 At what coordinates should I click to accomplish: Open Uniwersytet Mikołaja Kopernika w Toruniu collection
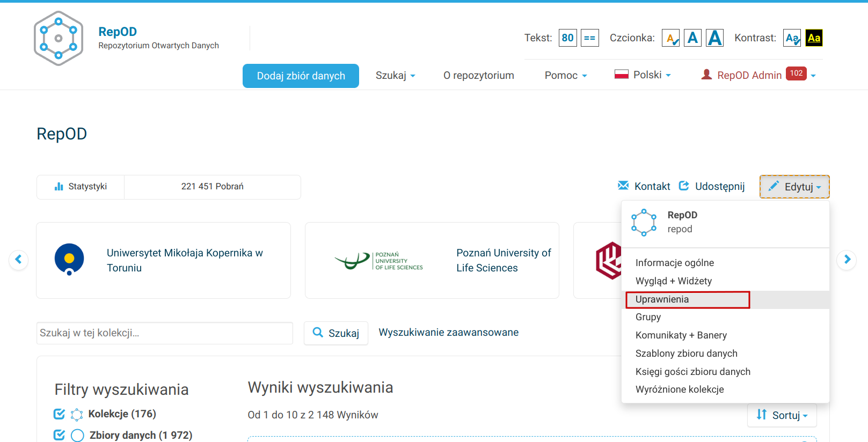click(185, 260)
